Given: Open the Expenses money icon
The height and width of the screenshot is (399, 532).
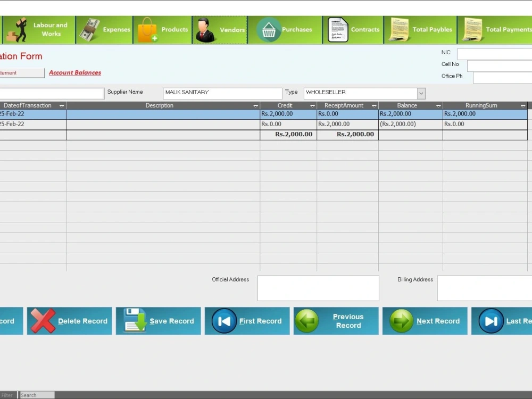Looking at the screenshot, I should tap(89, 30).
